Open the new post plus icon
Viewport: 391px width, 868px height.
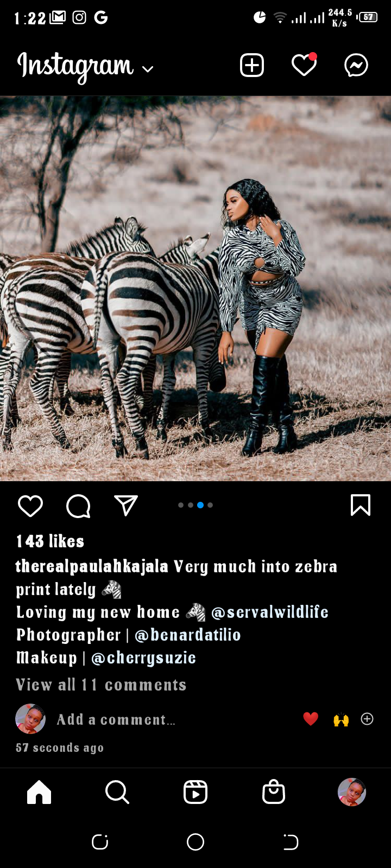pos(252,66)
